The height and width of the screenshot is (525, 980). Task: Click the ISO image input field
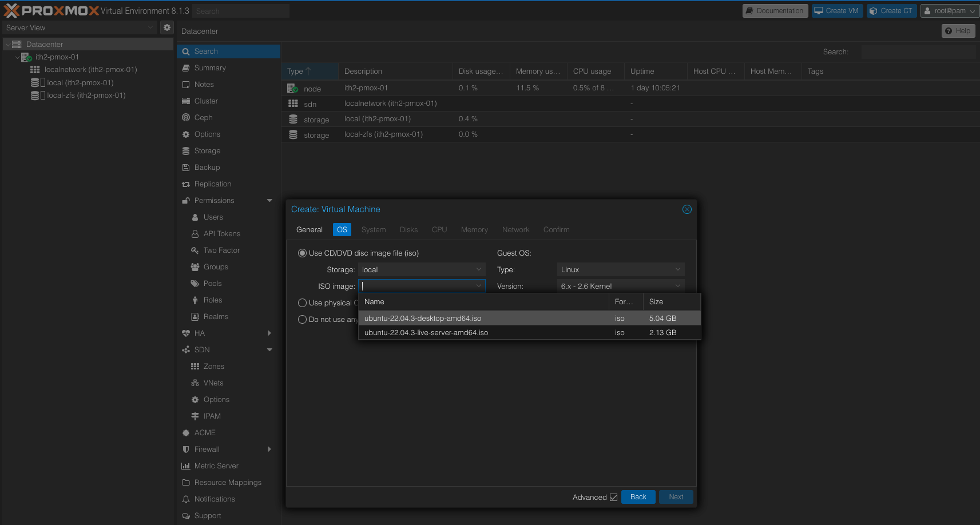[416, 287]
